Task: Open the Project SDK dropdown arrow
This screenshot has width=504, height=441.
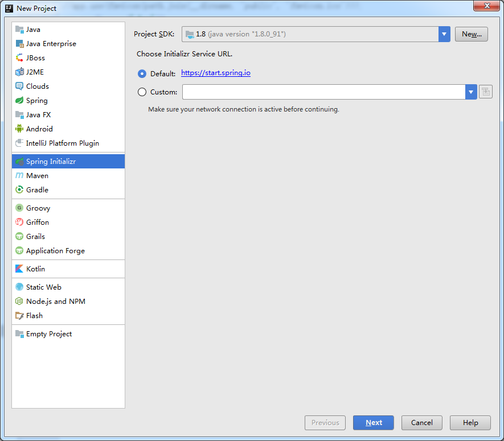Action: point(444,34)
